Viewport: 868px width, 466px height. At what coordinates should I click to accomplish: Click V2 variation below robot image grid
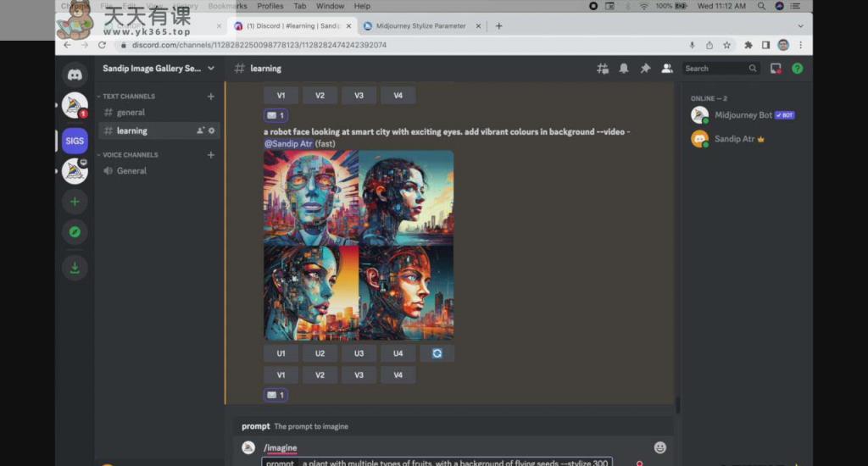(320, 374)
